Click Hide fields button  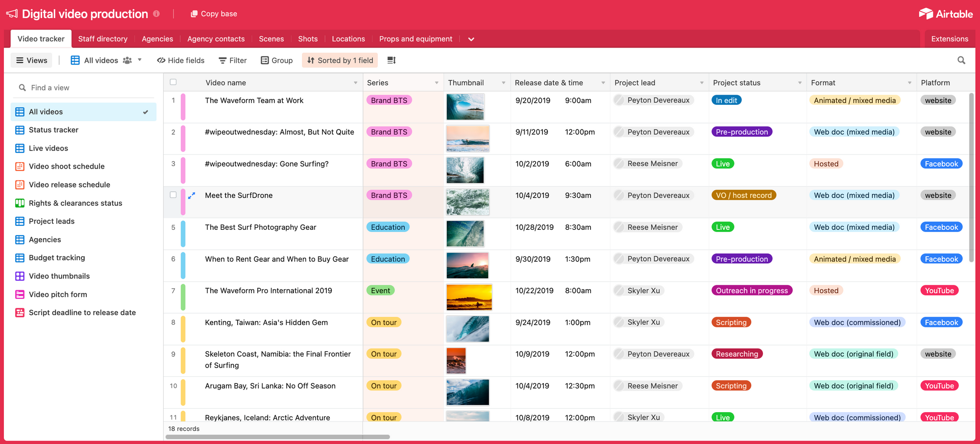tap(181, 60)
